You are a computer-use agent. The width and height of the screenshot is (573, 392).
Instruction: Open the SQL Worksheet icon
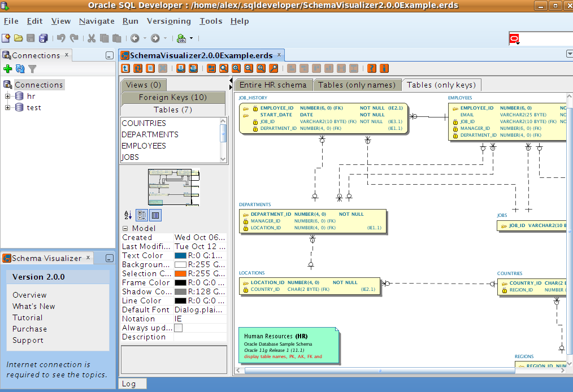181,38
